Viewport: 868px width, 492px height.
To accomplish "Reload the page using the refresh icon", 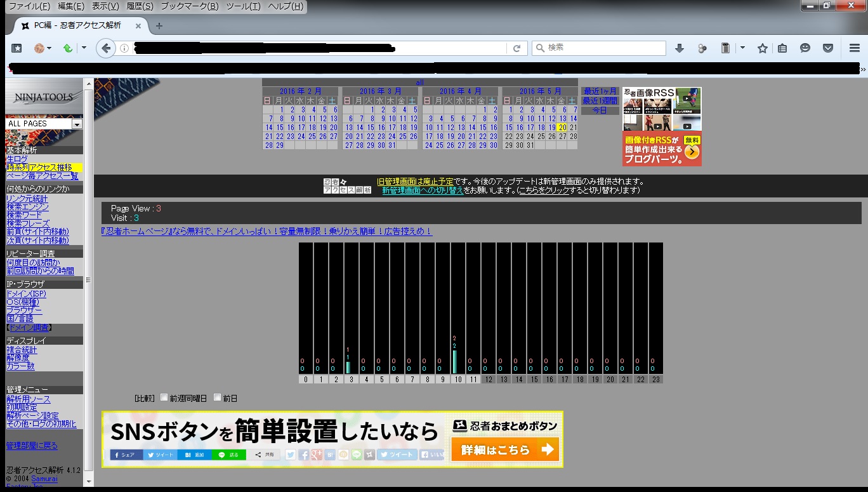I will 517,48.
